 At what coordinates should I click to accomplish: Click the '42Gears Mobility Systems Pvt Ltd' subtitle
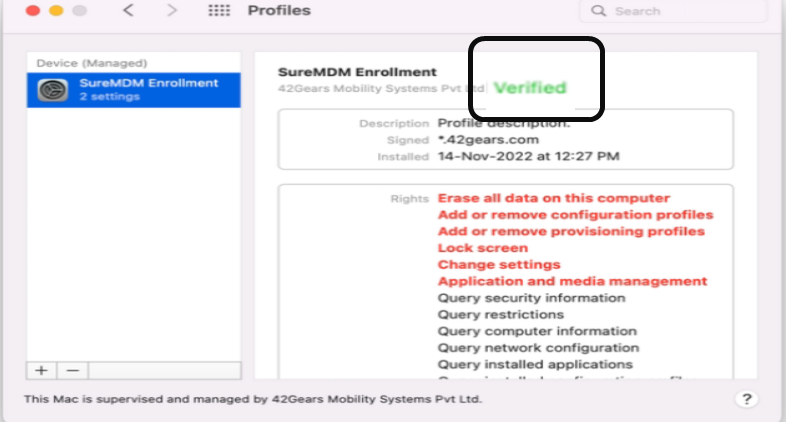click(381, 88)
